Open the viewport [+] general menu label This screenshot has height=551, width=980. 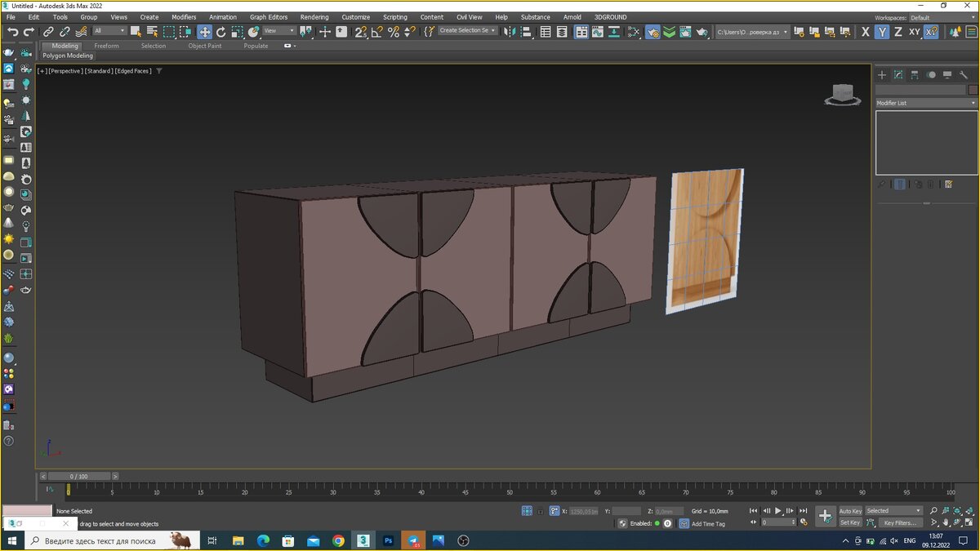pos(42,71)
